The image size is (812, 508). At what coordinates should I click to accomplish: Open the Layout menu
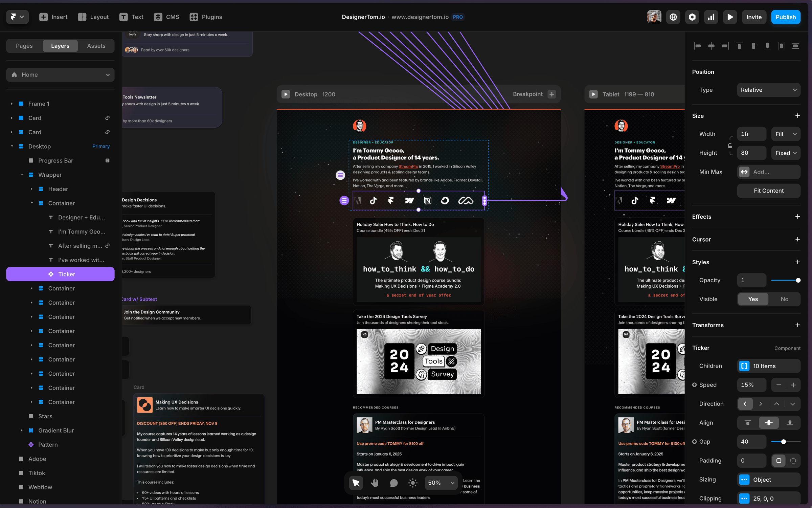pyautogui.click(x=93, y=17)
